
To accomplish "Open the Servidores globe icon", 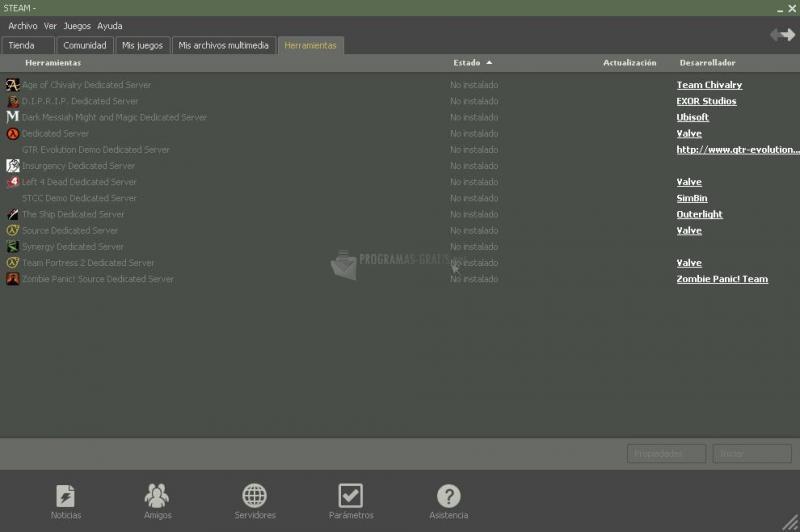I will pos(255,495).
